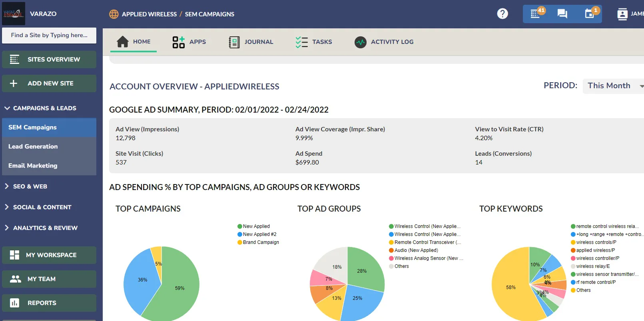Click the View to Visit Rate value 4.20%
The image size is (644, 321).
[484, 138]
